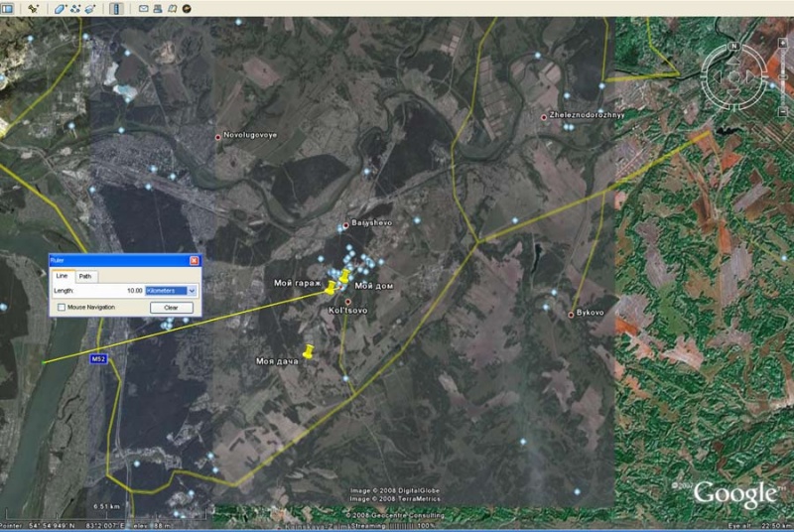Click the zoom in plus button
Viewport: 794px width, 532px height.
click(784, 44)
